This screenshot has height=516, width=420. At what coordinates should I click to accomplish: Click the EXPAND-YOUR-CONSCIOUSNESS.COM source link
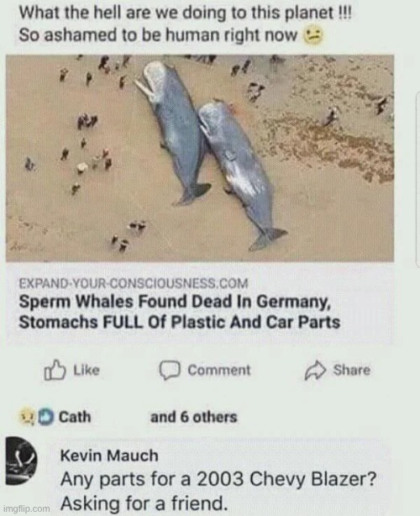tap(134, 283)
